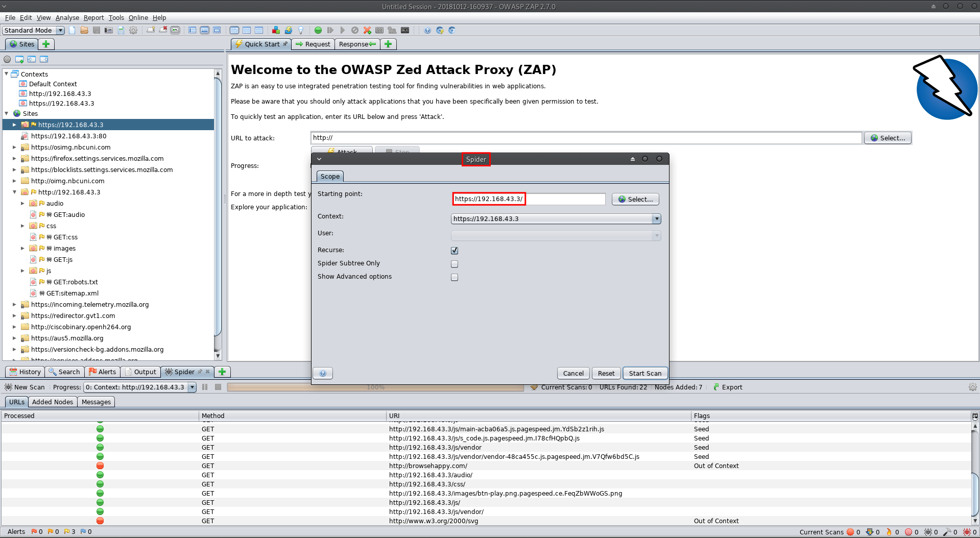Open the History tab

[25, 372]
